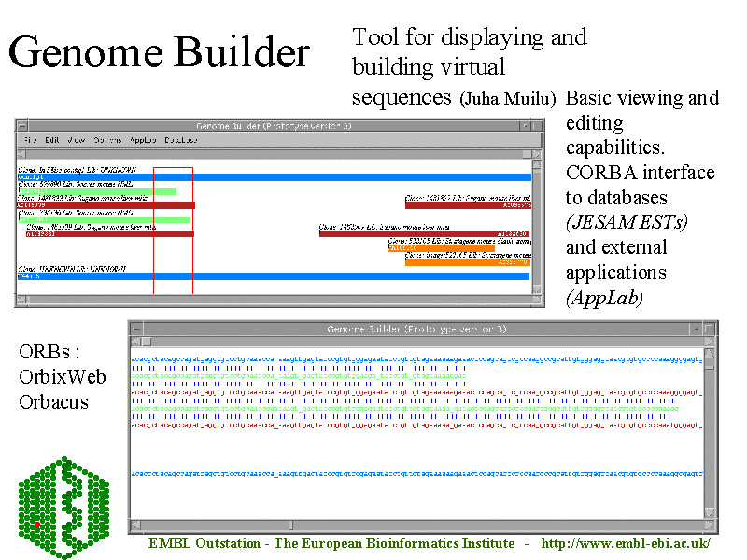Open the View menu
The height and width of the screenshot is (560, 747).
[x=77, y=140]
